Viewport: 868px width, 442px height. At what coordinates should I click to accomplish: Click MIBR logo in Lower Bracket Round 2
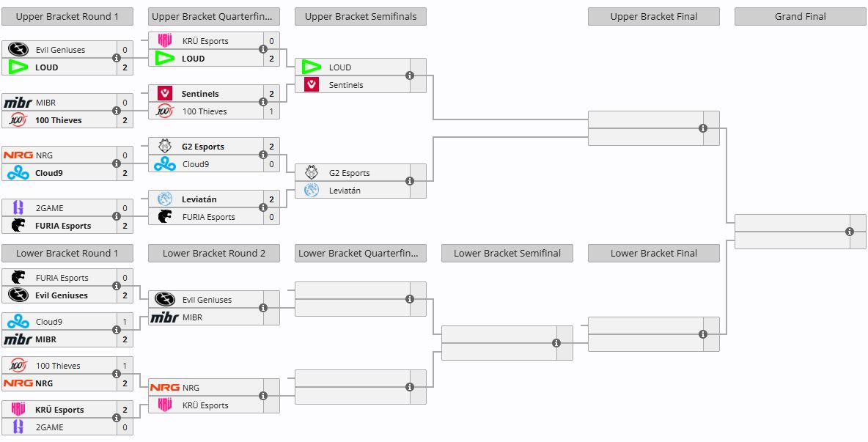[x=165, y=317]
